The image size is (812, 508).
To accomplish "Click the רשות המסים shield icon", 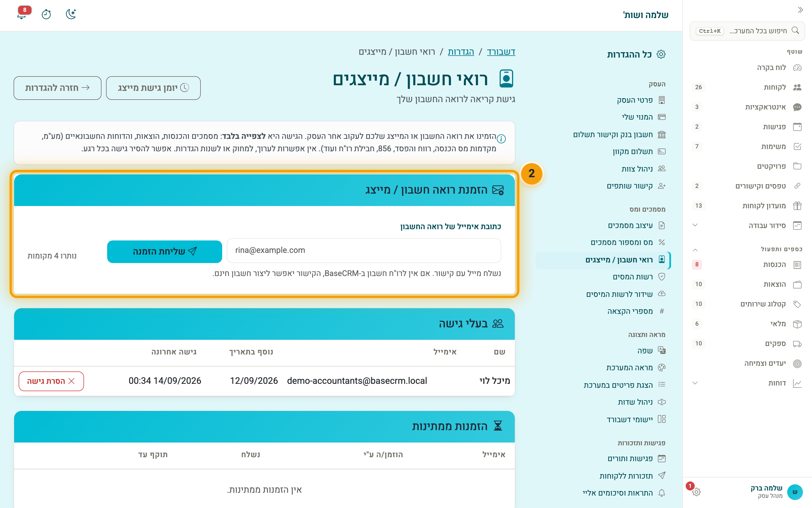I will click(662, 277).
